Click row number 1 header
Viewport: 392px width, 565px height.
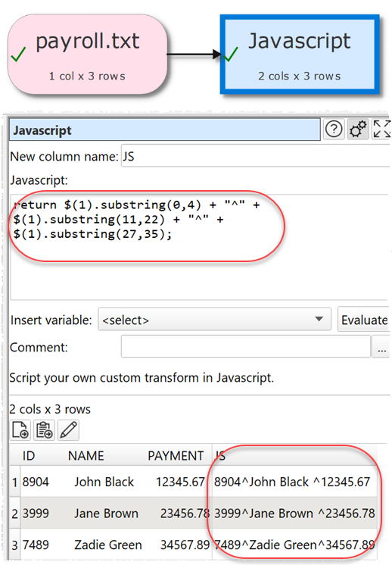[x=15, y=482]
